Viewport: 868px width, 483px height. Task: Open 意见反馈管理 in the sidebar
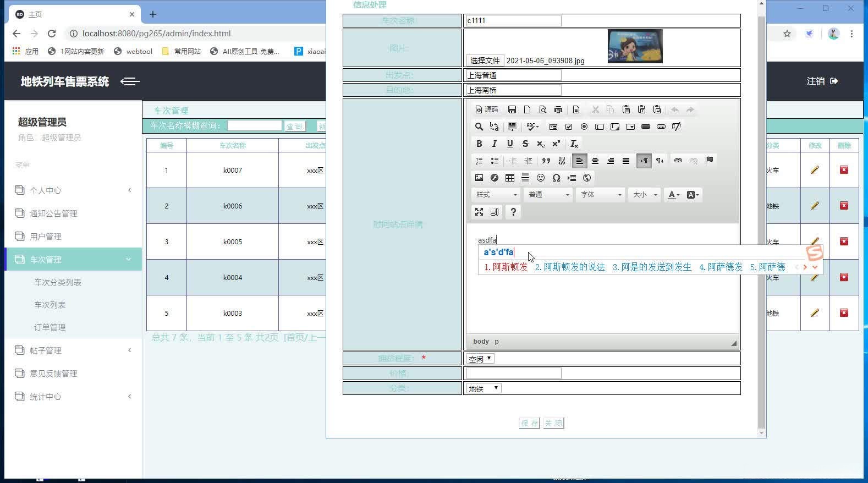tap(53, 374)
